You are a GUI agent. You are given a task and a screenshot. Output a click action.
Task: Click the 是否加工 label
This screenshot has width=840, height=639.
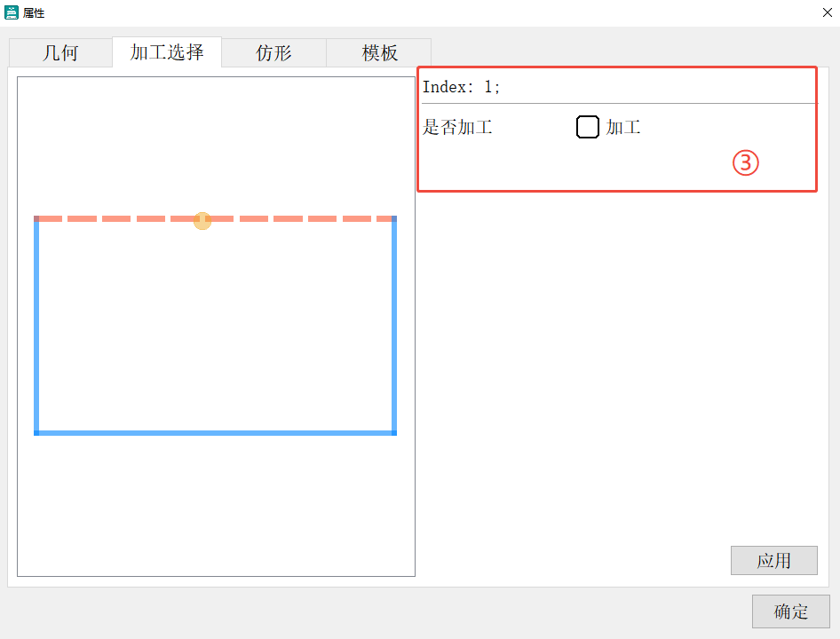click(x=457, y=127)
